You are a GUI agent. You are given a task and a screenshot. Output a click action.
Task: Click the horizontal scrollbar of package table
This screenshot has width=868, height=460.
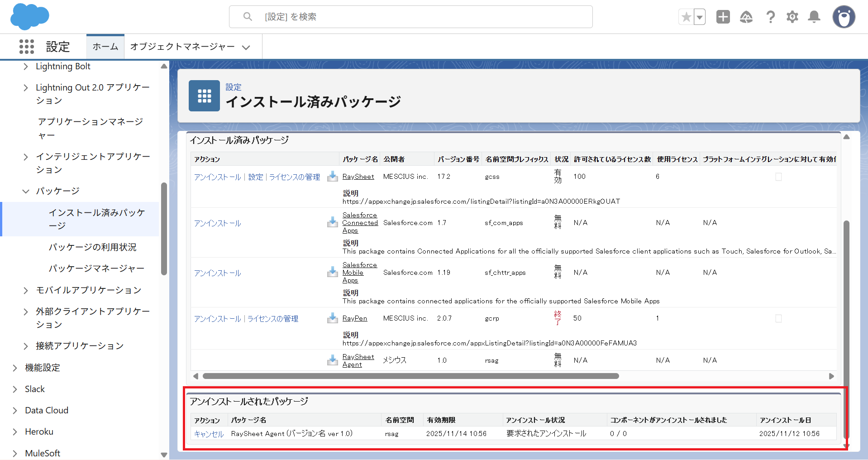pyautogui.click(x=410, y=376)
